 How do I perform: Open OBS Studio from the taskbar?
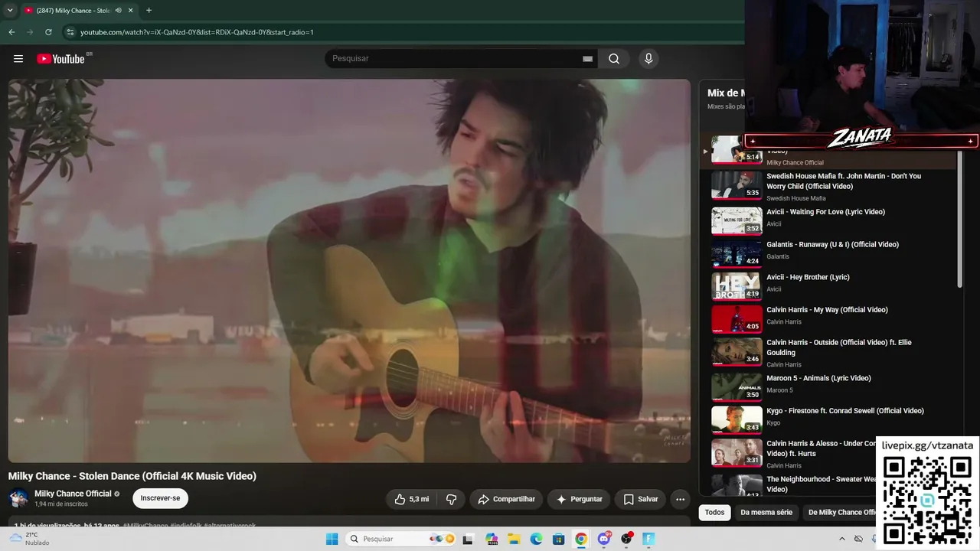[626, 539]
